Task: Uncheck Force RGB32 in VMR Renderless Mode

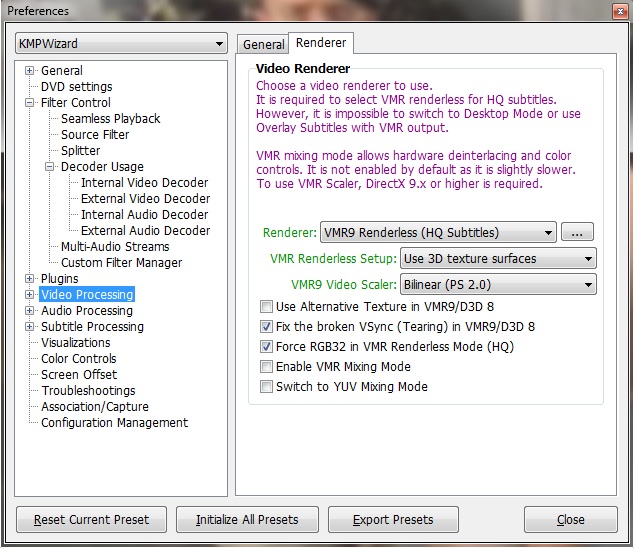Action: (266, 347)
